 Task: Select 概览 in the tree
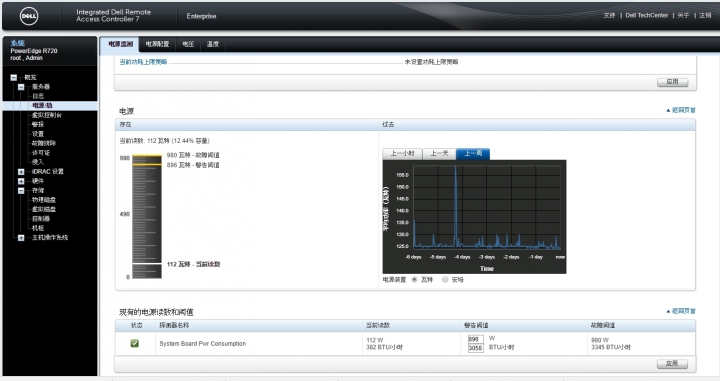[x=30, y=78]
